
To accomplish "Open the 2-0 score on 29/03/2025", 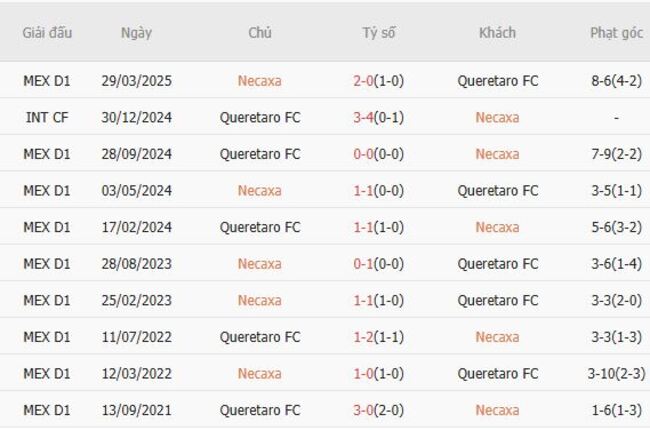I will pyautogui.click(x=378, y=81).
